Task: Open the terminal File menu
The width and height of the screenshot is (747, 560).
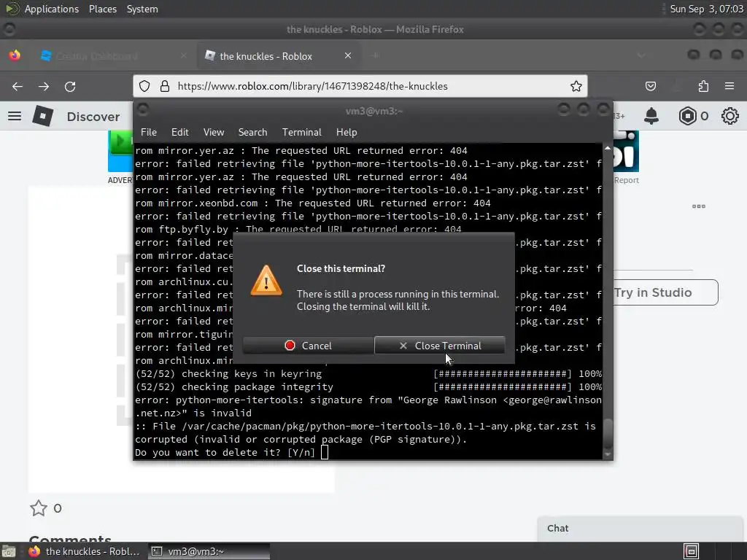Action: tap(149, 133)
